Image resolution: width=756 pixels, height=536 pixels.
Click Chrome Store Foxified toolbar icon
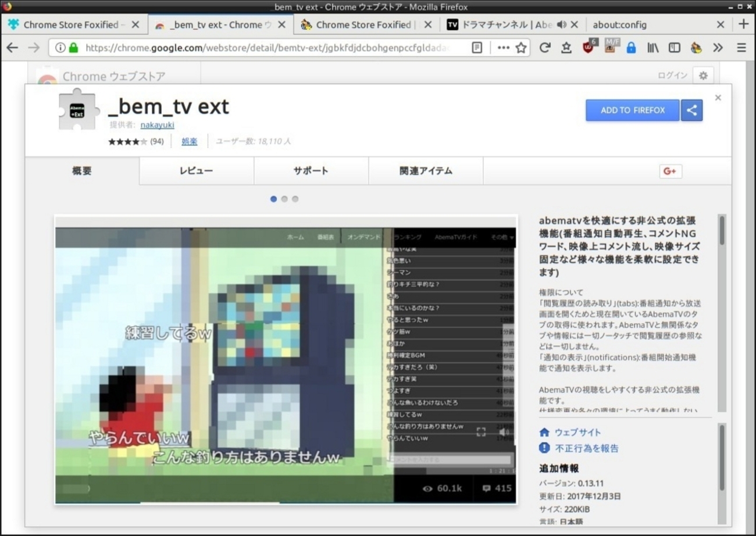click(x=696, y=48)
